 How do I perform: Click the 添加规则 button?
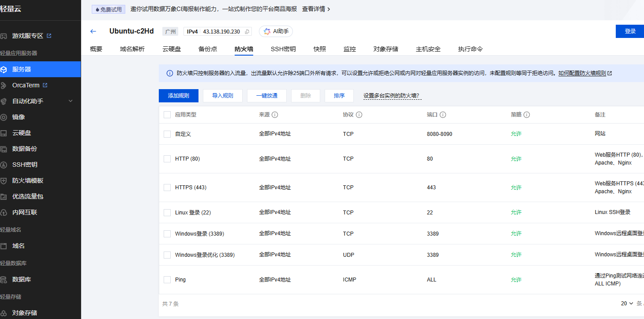click(x=178, y=95)
